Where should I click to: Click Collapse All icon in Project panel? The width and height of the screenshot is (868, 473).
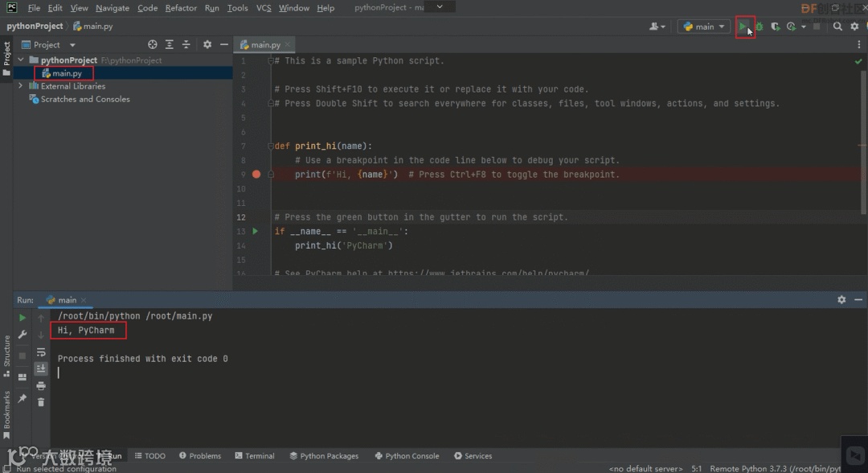(x=186, y=45)
